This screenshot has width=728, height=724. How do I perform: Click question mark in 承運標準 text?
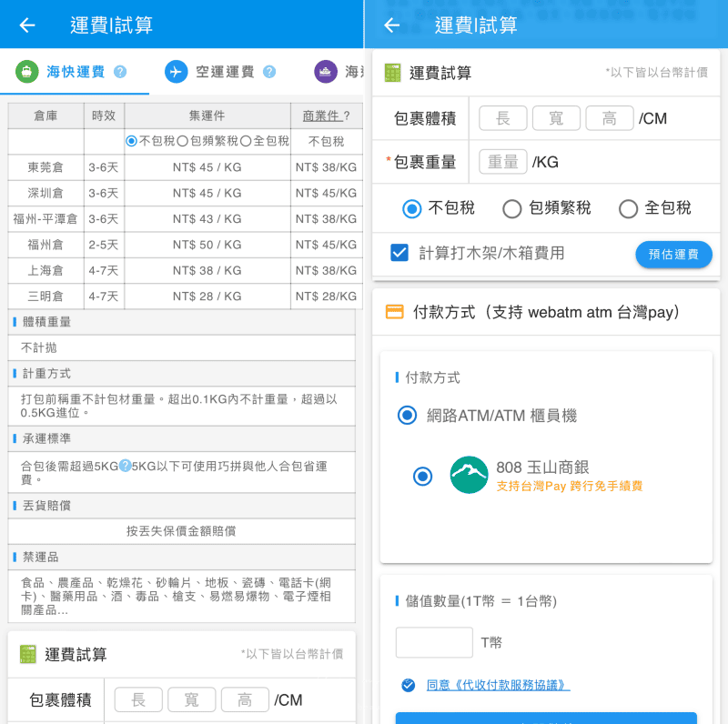126,466
